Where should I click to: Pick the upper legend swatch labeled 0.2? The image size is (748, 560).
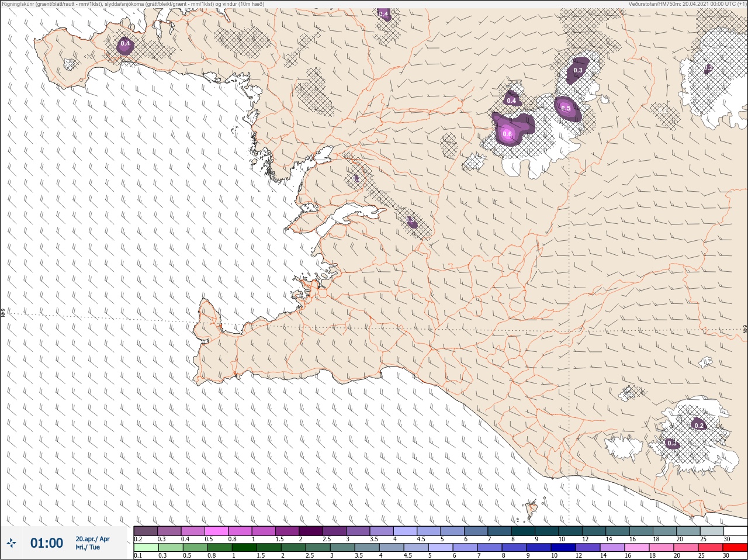(x=146, y=531)
